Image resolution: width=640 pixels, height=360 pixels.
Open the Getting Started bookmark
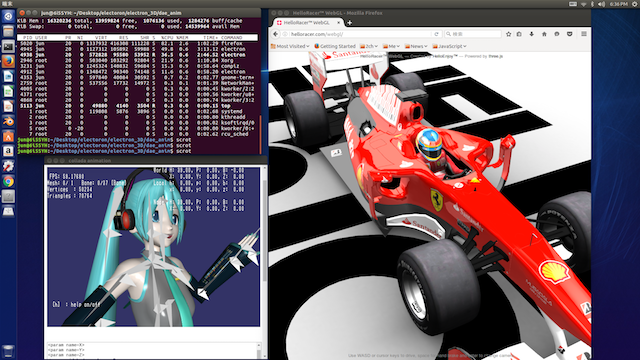(335, 47)
